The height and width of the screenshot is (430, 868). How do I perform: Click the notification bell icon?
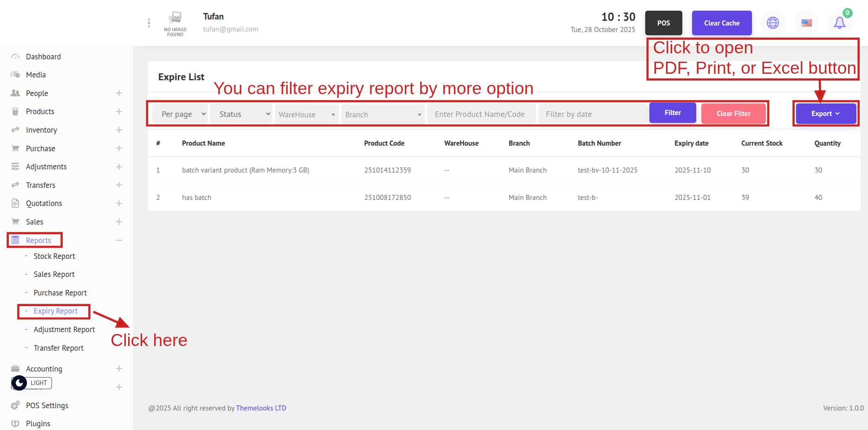pos(839,23)
